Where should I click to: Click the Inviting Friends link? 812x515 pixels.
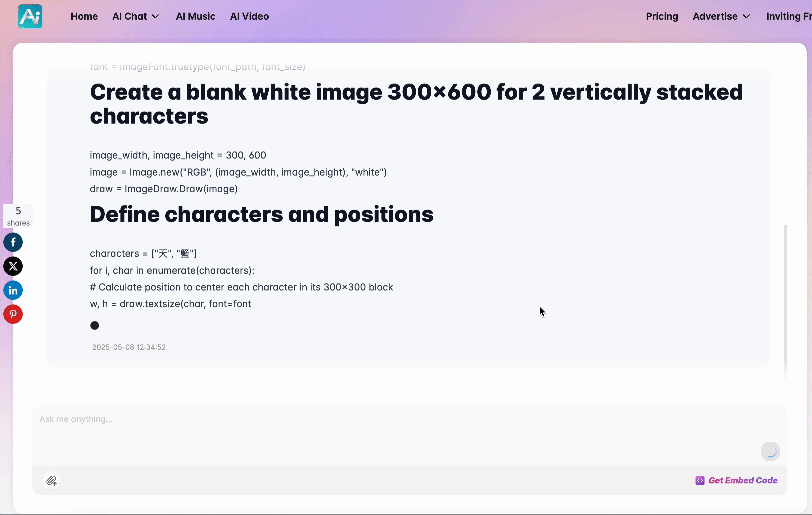click(788, 16)
